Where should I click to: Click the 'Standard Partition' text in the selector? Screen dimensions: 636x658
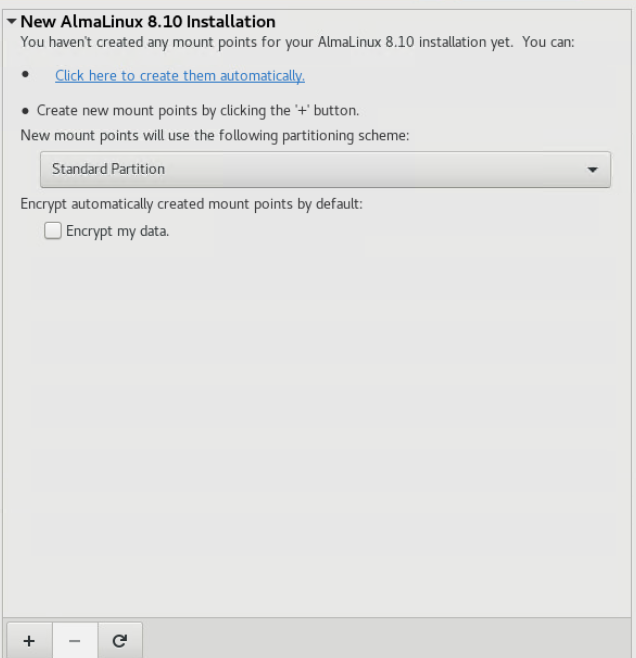[108, 169]
